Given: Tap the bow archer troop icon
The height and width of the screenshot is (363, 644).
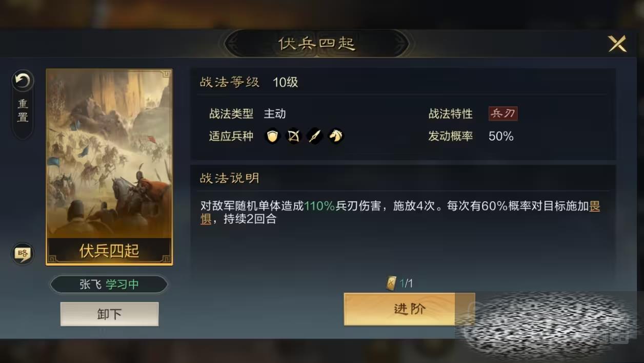Looking at the screenshot, I should pos(293,136).
